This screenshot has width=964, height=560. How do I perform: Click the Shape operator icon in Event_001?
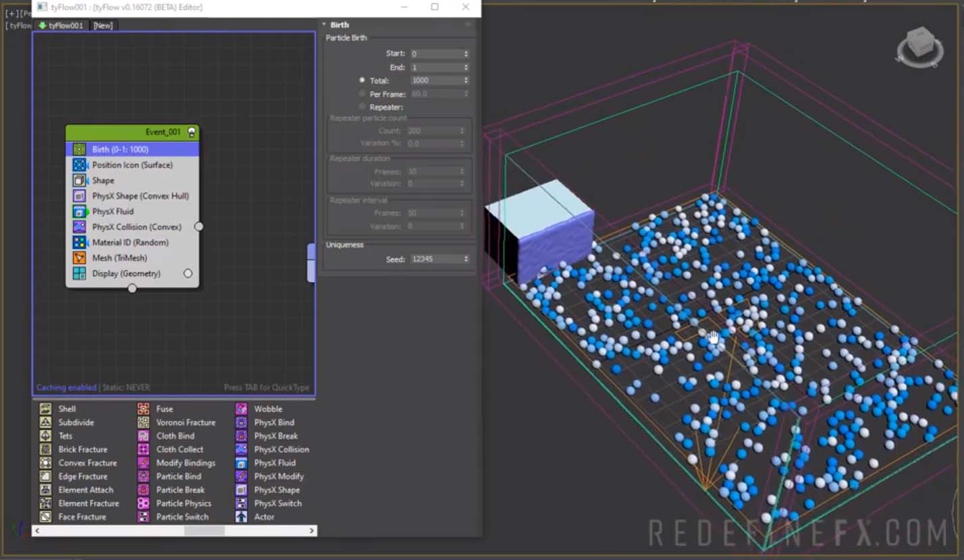click(x=80, y=180)
